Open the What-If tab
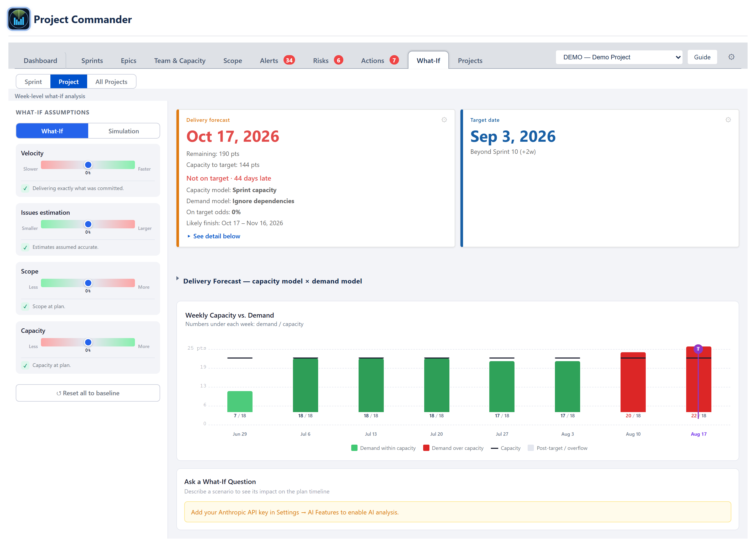This screenshot has width=756, height=547. pos(428,60)
